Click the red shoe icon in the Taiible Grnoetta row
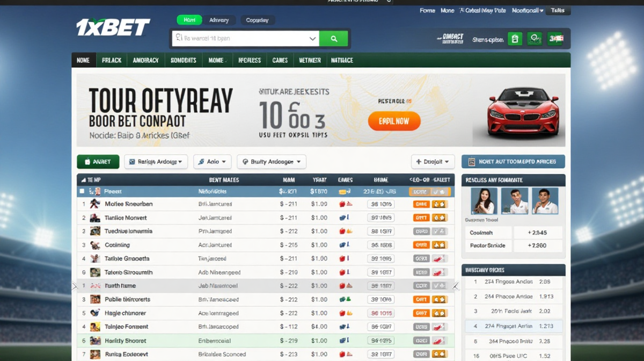644x361 pixels. pyautogui.click(x=440, y=258)
